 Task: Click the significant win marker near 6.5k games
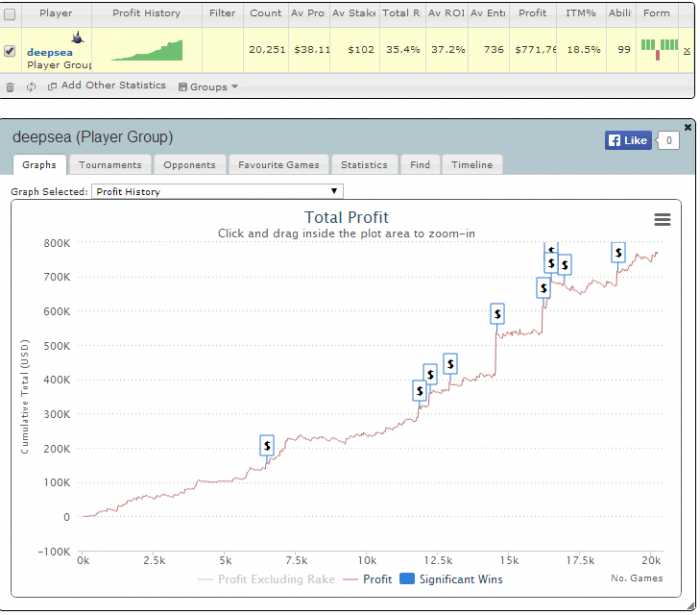[x=267, y=445]
